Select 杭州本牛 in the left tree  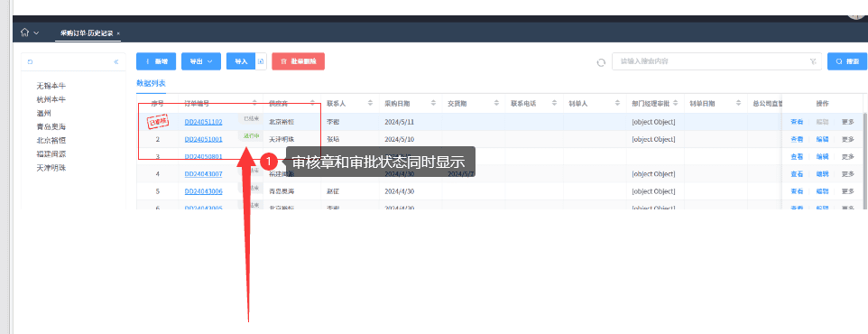[x=51, y=99]
